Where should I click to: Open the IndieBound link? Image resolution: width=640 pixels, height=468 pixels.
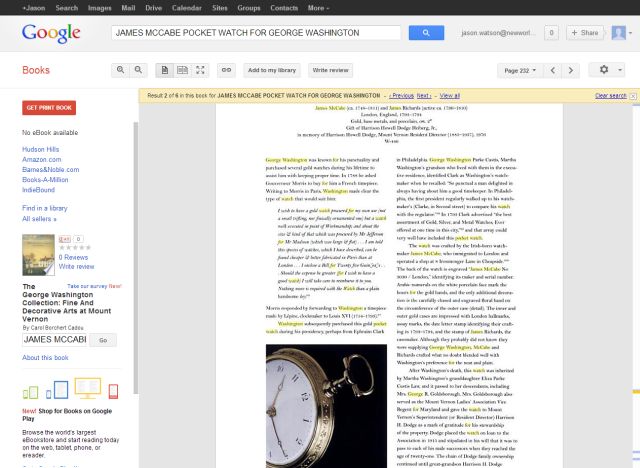point(38,190)
